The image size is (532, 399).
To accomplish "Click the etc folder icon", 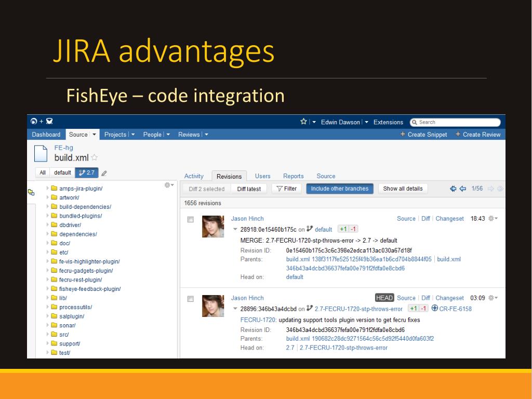I will point(54,252).
